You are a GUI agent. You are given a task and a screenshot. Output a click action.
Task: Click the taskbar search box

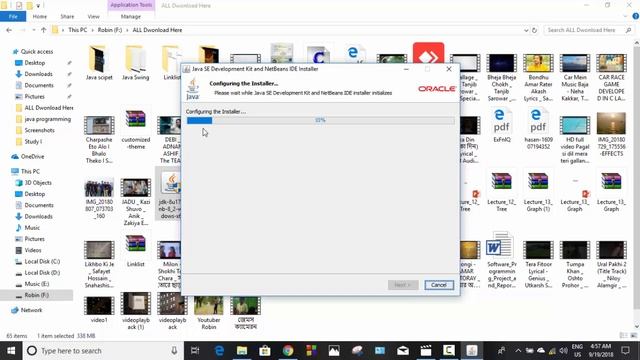pos(103,351)
